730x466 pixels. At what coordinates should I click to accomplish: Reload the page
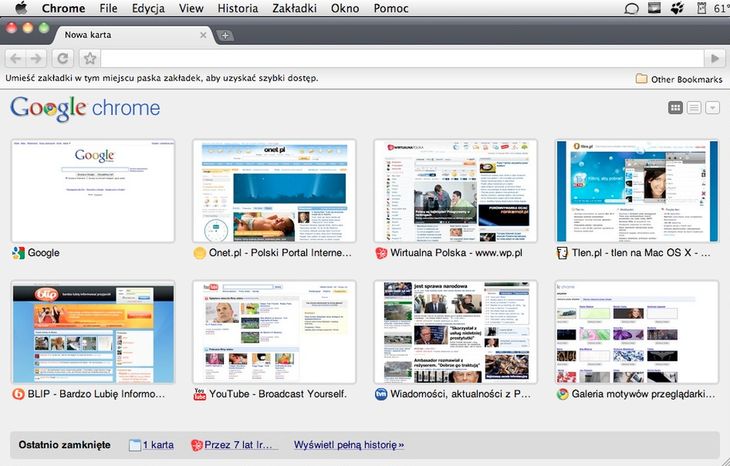[62, 59]
